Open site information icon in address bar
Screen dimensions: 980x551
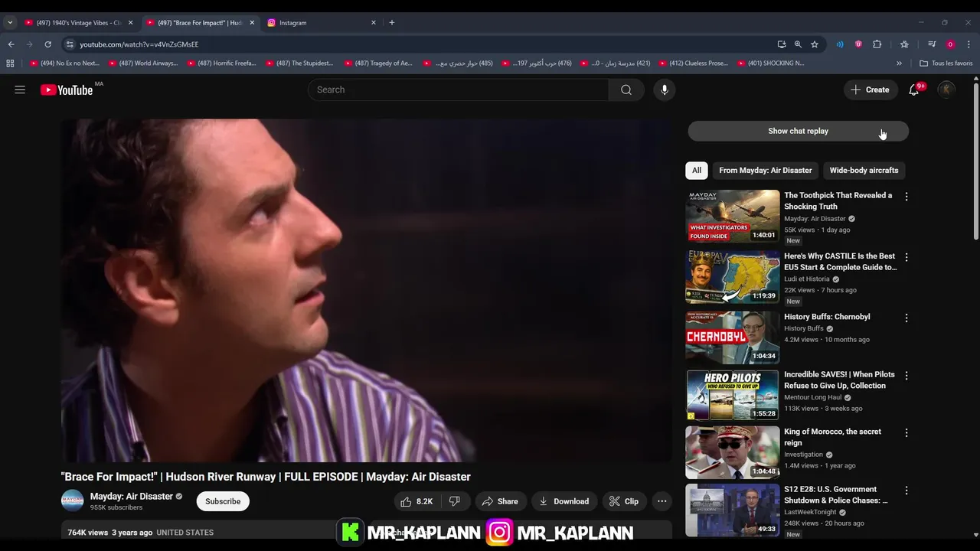(x=70, y=44)
